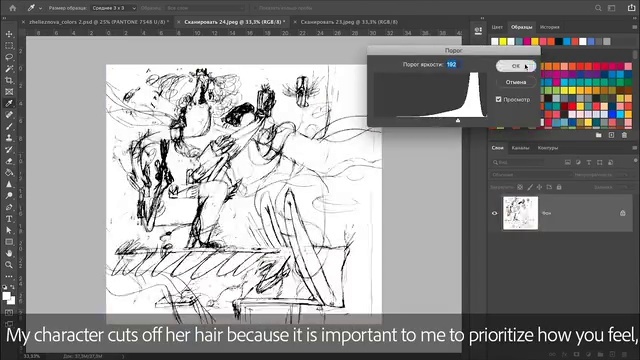
Task: Filter layers by type layer T icon
Action: click(589, 162)
